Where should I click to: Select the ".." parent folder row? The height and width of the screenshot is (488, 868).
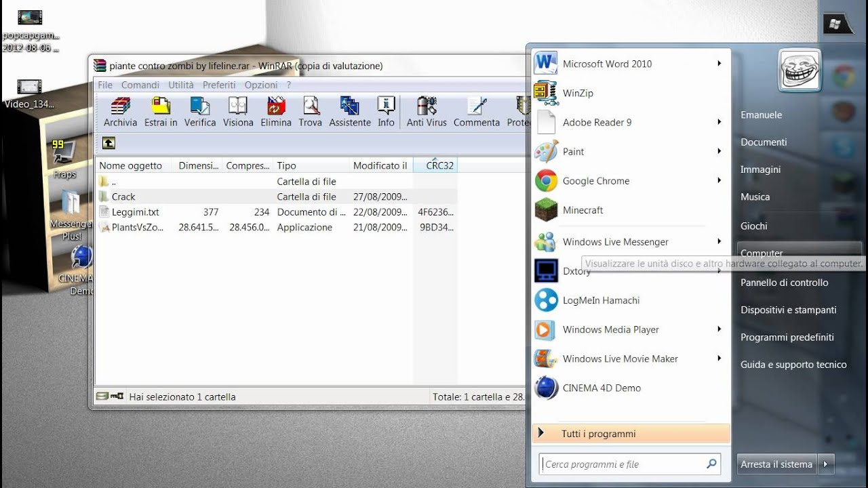point(277,182)
